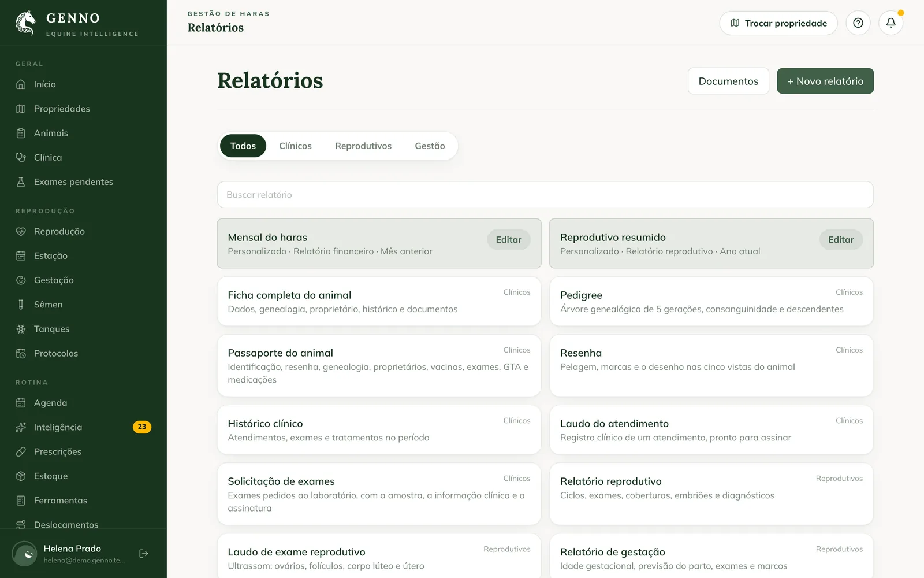Click the Exames pendentes flask icon
The height and width of the screenshot is (578, 924).
point(21,181)
